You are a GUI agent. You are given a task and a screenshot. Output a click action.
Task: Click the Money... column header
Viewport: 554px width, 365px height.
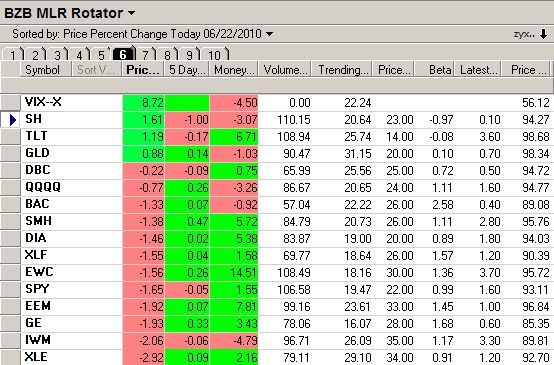tap(234, 69)
